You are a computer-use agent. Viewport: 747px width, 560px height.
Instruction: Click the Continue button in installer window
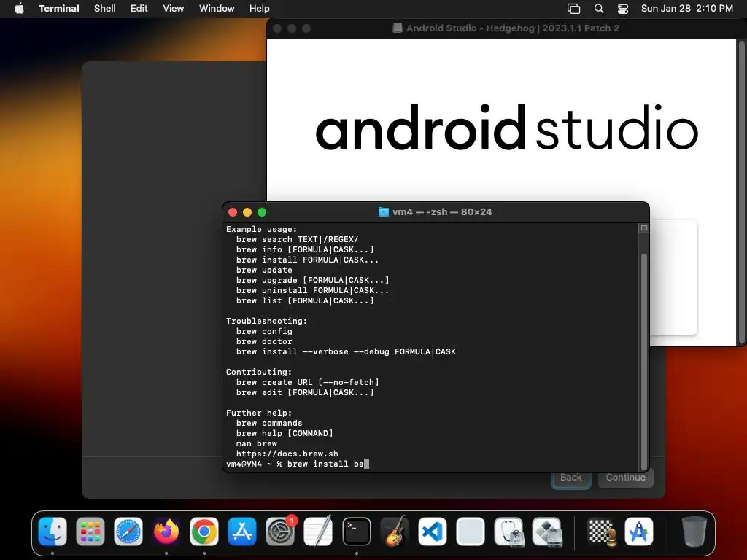(625, 477)
